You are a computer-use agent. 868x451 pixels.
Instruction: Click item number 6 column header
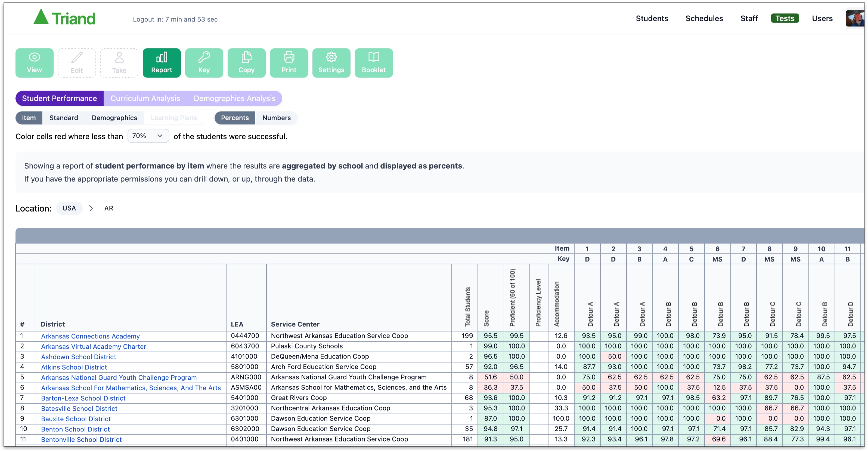[717, 249]
